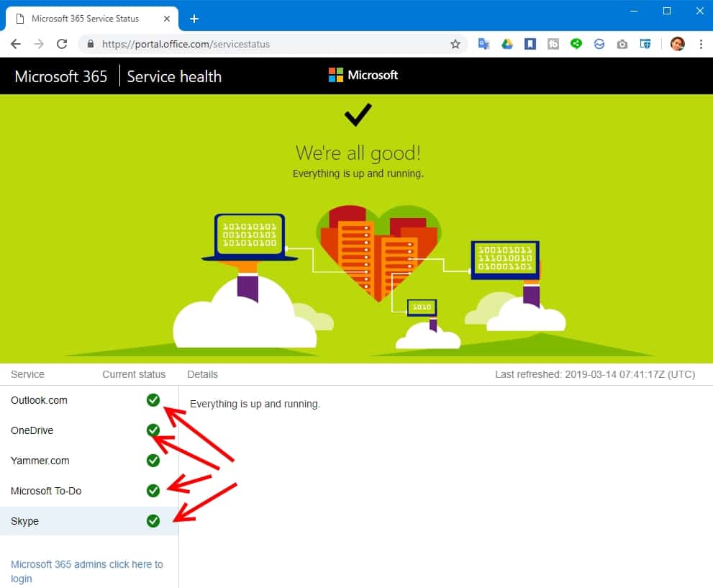Viewport: 713px width, 588px height.
Task: Click the padlock icon in the address bar
Action: [x=89, y=44]
